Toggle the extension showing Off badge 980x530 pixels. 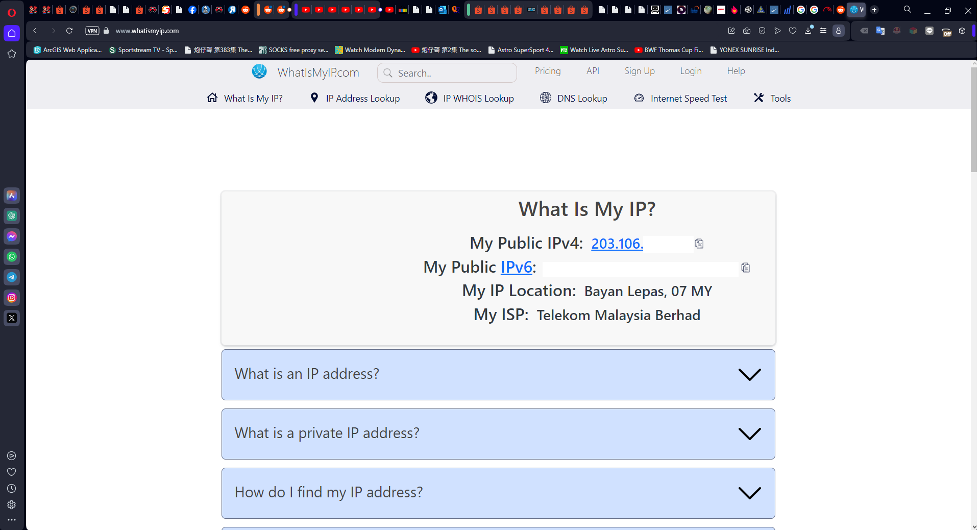click(x=946, y=32)
